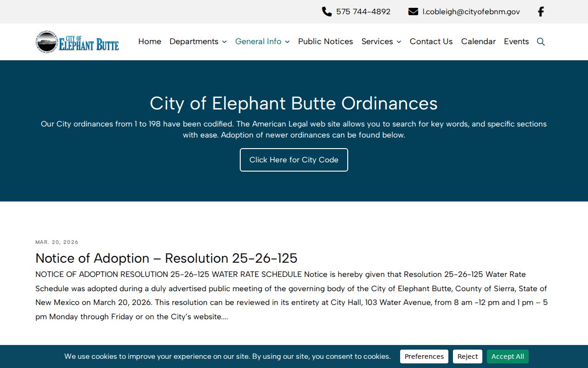The width and height of the screenshot is (588, 368).
Task: Reject cookies button
Action: tap(468, 356)
